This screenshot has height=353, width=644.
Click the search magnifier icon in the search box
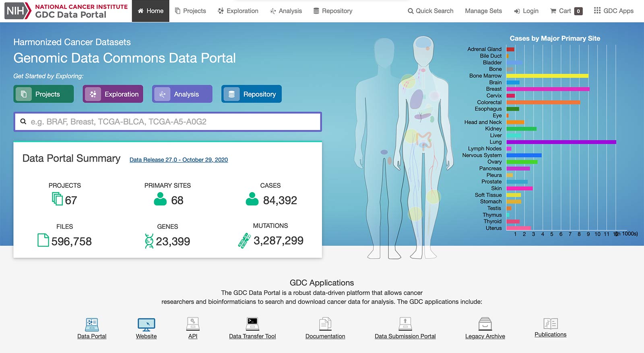tap(23, 121)
